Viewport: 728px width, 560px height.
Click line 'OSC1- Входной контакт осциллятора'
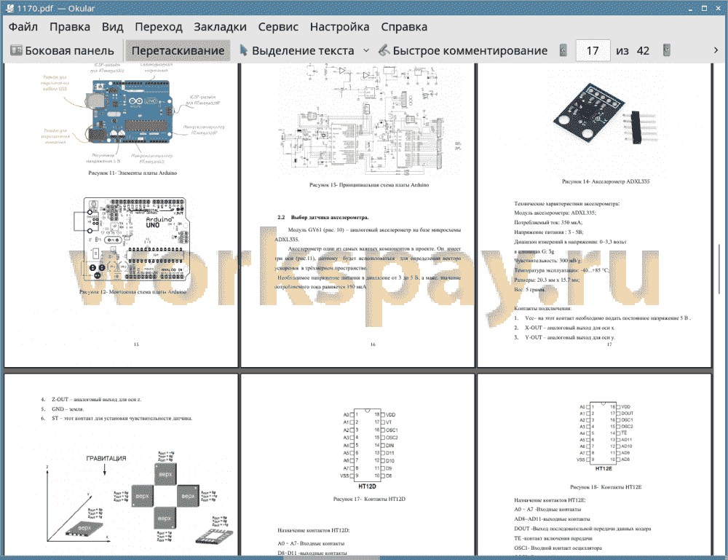coord(558,548)
